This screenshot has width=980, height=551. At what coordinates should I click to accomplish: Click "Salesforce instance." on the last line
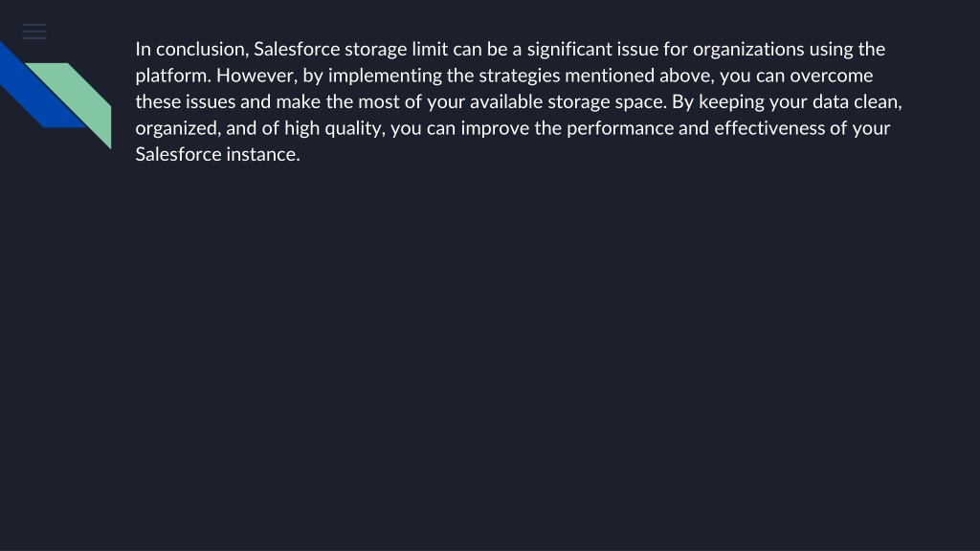pyautogui.click(x=217, y=154)
